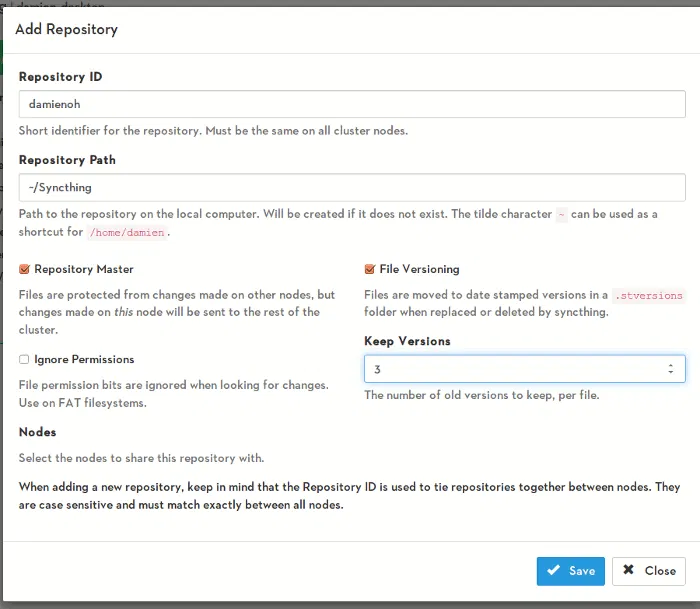
Task: Click the Keep Versions field label
Action: [x=407, y=341]
